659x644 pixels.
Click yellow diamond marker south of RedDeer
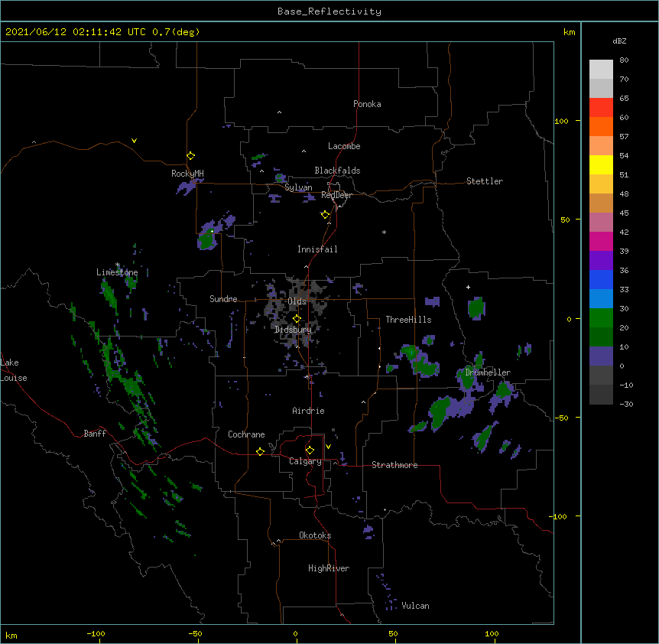point(325,215)
